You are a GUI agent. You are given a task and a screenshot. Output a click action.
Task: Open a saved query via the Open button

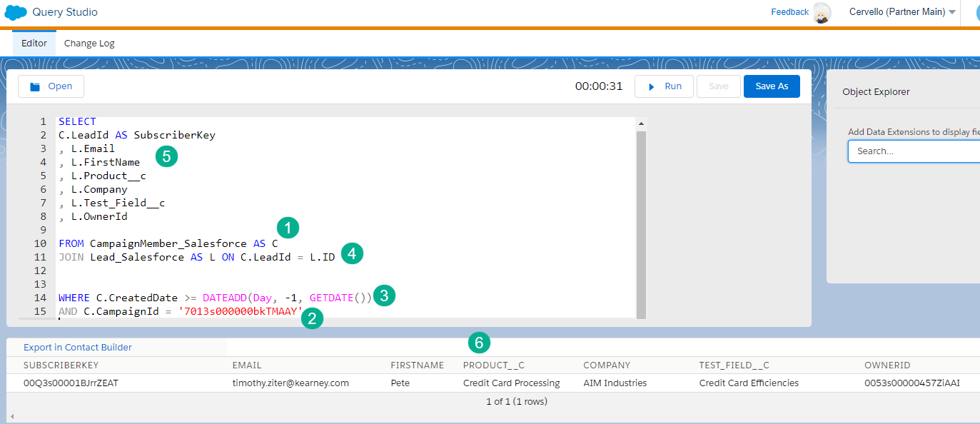pos(51,86)
